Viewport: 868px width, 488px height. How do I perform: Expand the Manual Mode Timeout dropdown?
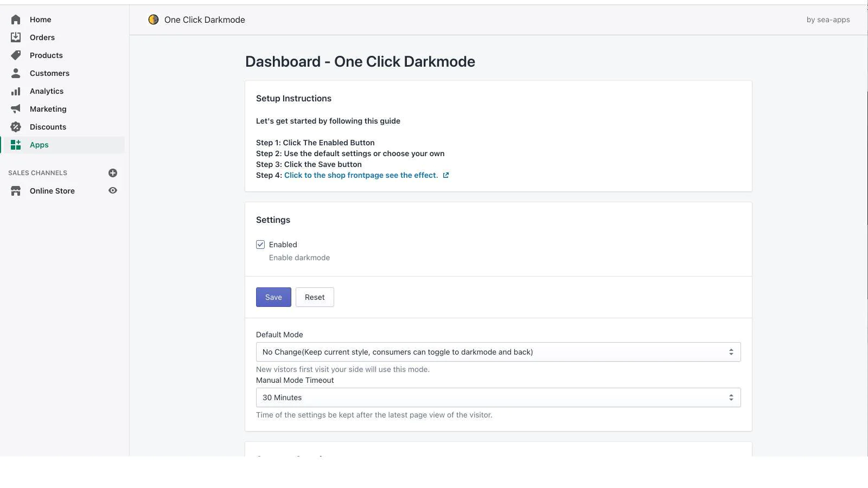[x=498, y=397]
